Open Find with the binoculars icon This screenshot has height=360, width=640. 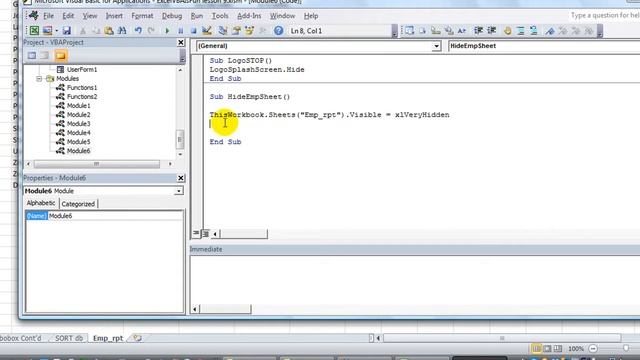pos(122,31)
